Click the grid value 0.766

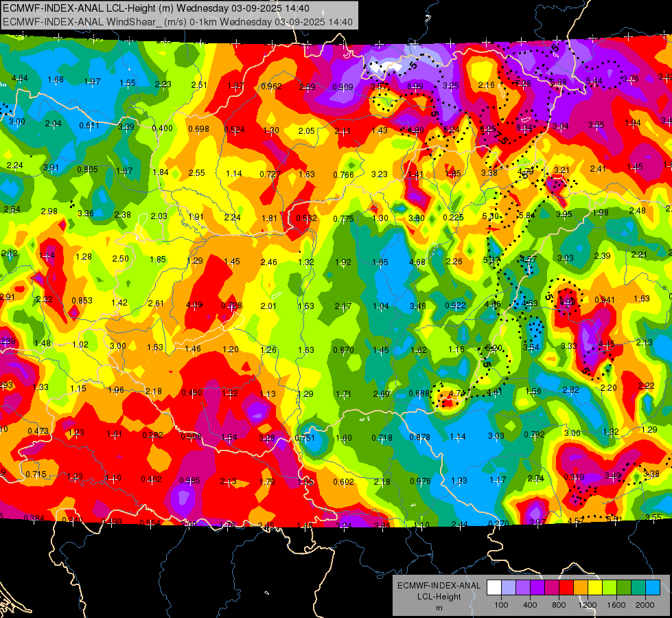[344, 175]
